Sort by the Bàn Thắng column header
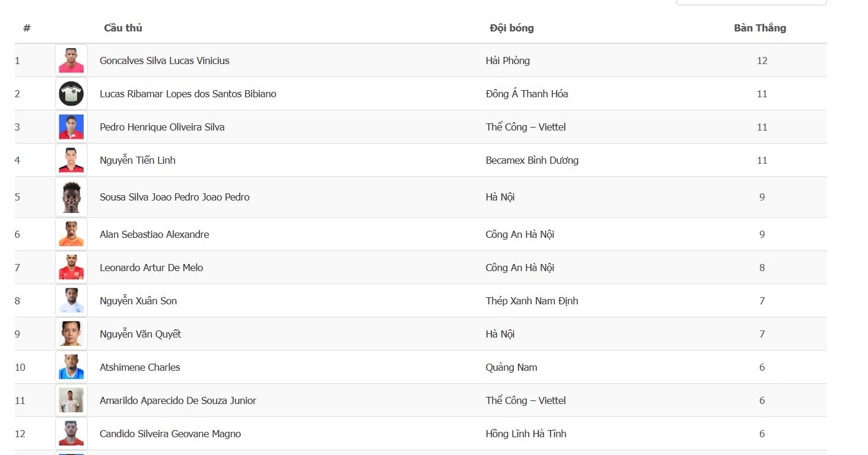Image resolution: width=868 pixels, height=455 pixels. coord(760,28)
